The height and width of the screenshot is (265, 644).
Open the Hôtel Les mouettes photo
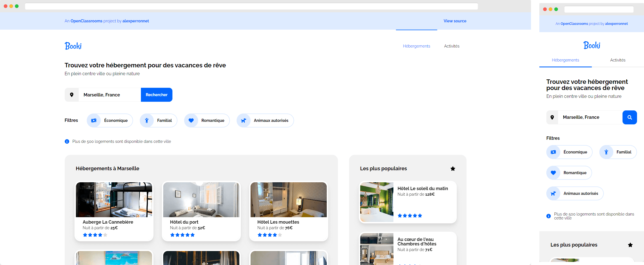(x=289, y=200)
